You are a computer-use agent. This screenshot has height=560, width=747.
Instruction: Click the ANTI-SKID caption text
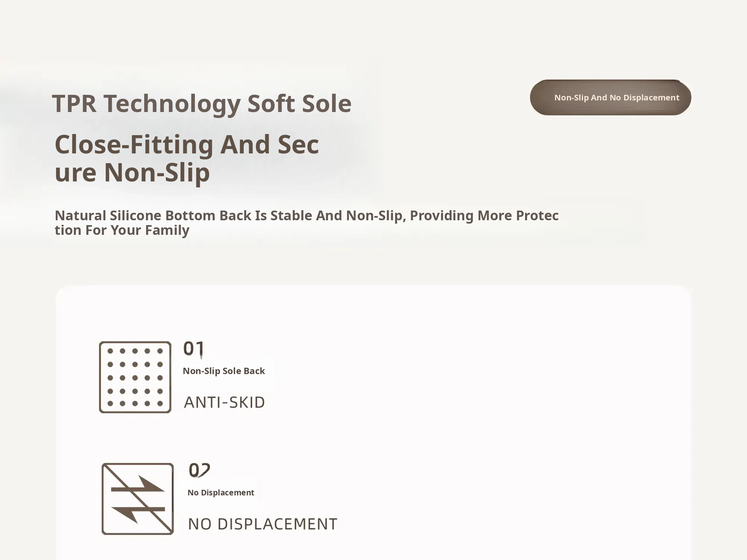(224, 402)
